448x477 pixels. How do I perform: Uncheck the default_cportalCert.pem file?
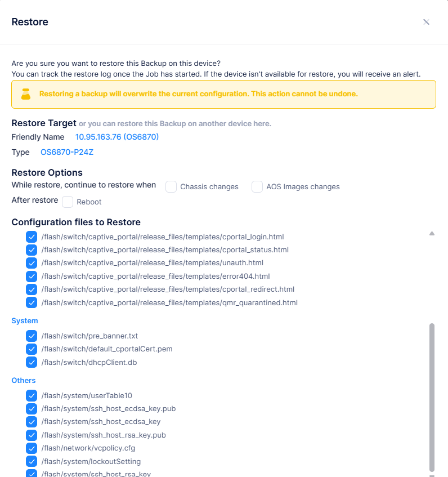[x=32, y=349]
